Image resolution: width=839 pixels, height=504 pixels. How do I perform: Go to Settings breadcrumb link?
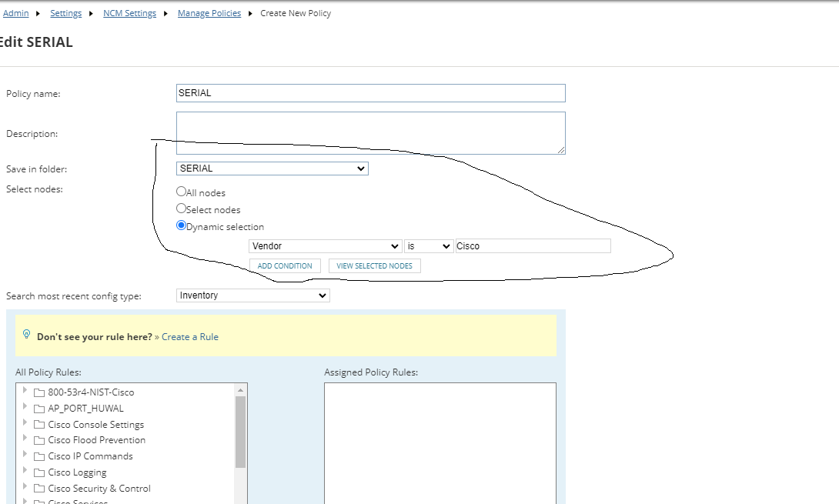tap(66, 13)
